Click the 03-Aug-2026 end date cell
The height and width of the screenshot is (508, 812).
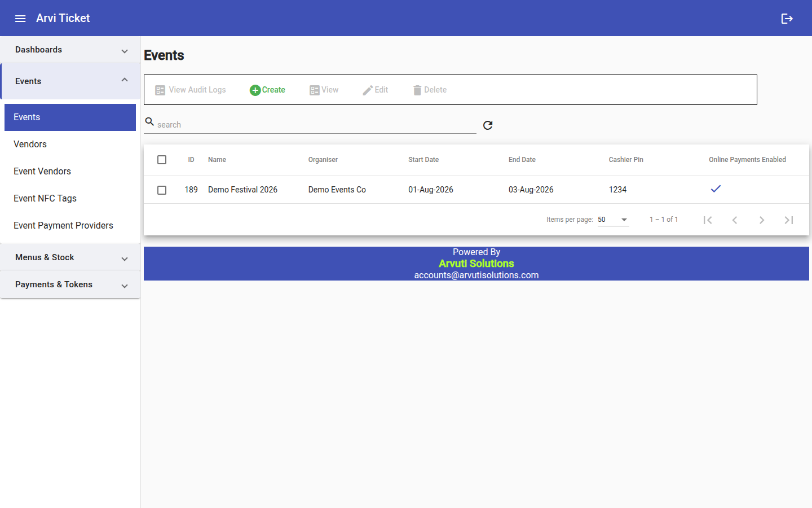531,190
